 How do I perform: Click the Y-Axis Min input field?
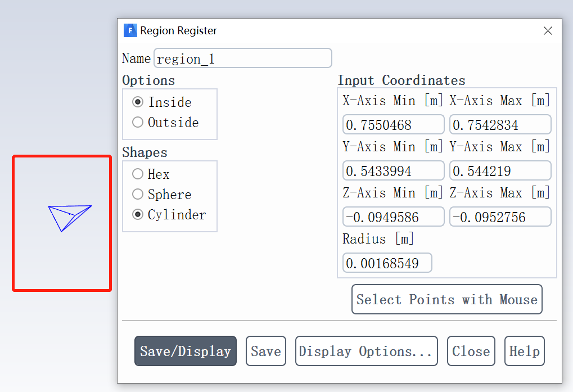[x=393, y=171]
